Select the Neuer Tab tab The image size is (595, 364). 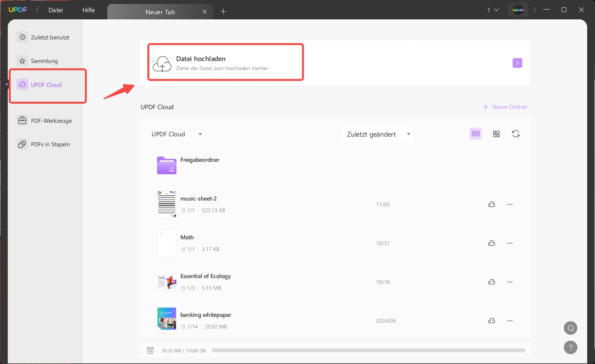point(160,12)
